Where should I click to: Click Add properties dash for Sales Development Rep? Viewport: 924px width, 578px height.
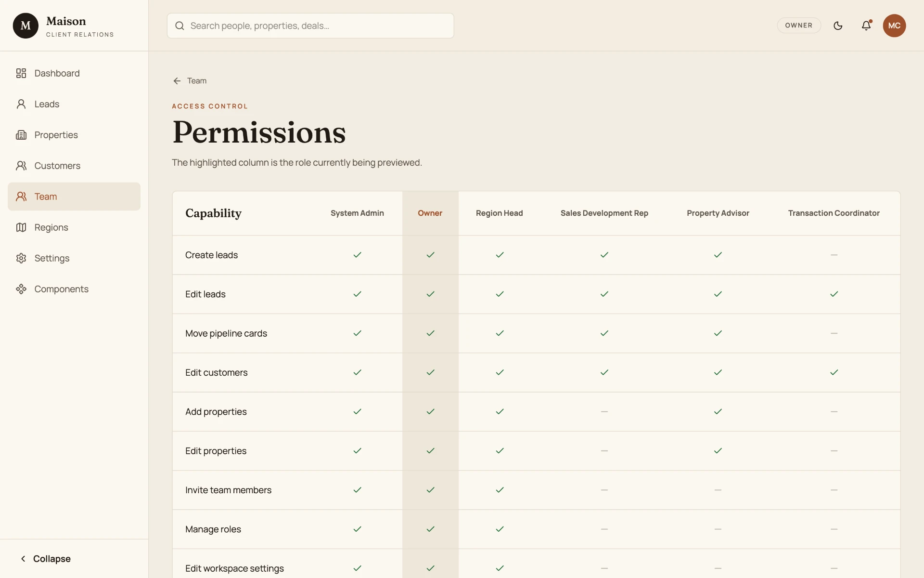click(604, 411)
